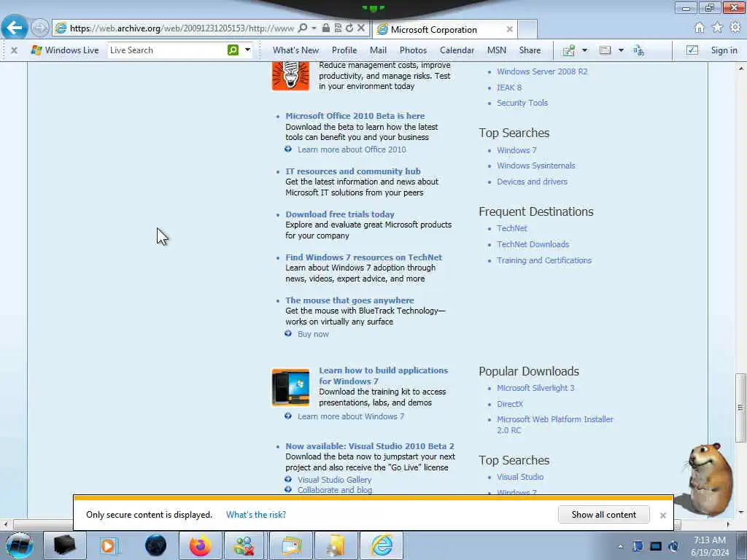Viewport: 747px width, 560px height.
Task: Click the DirectX download link
Action: (x=510, y=404)
